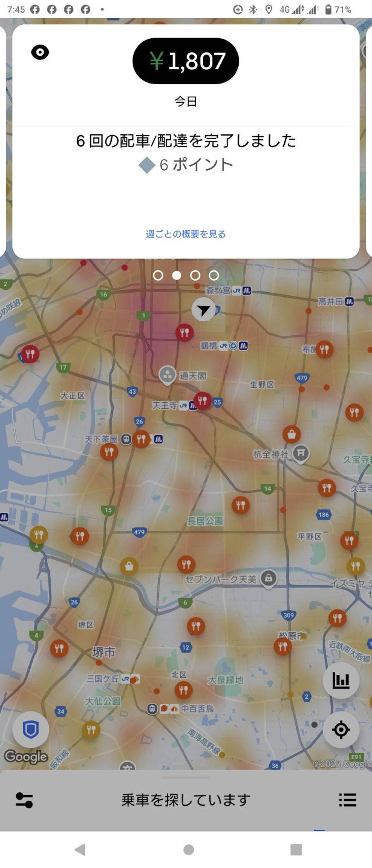372x868 pixels.
Task: Tap the restaurant pin above 鶴橋 station
Action: (x=184, y=332)
